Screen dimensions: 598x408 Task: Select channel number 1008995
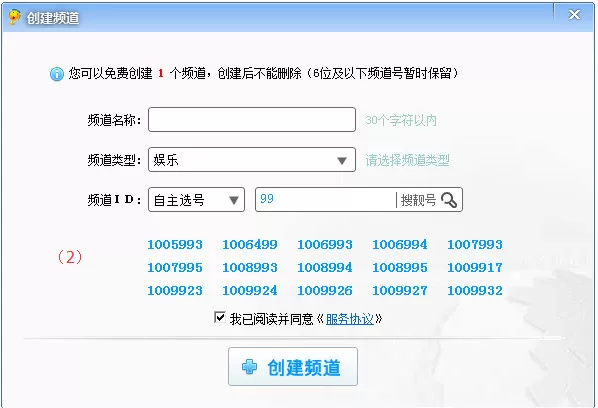(x=400, y=267)
